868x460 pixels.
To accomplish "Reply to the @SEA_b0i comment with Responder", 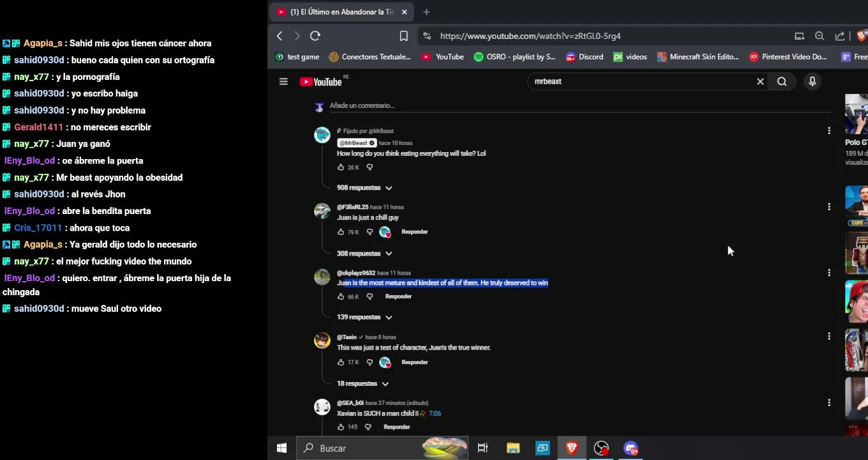I will click(x=397, y=427).
